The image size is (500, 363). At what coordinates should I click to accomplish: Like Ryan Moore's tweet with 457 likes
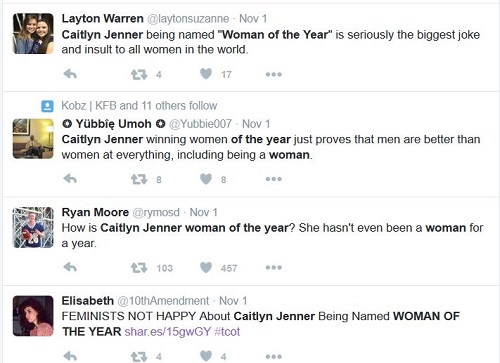[x=206, y=267]
